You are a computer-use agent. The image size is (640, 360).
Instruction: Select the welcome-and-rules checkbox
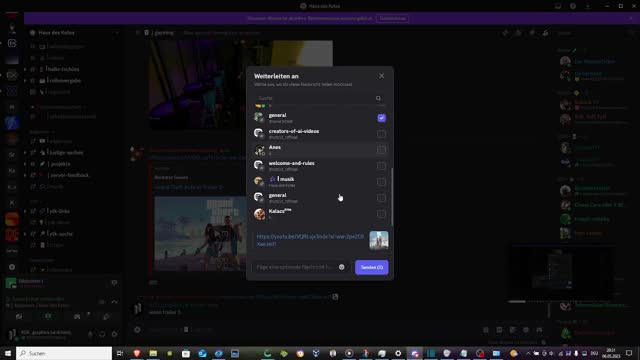[381, 166]
